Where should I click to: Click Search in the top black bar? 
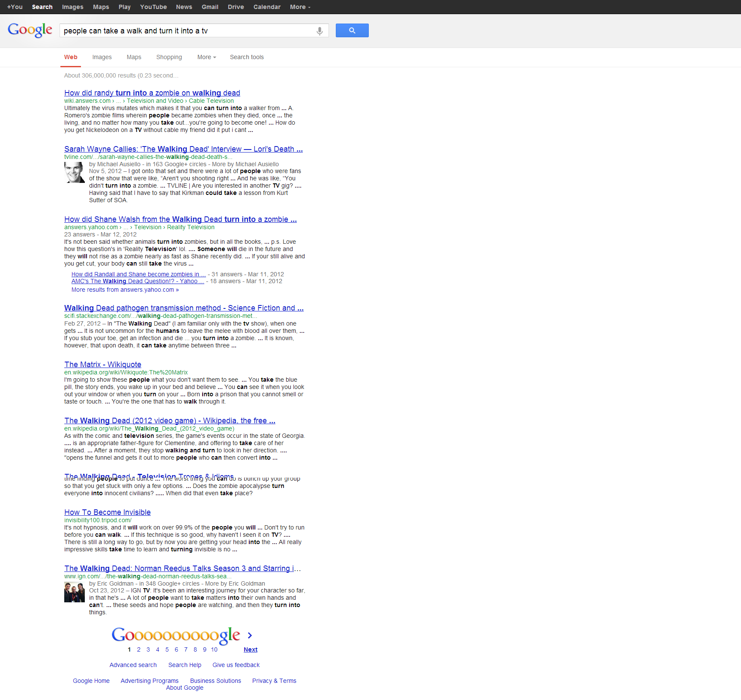tap(42, 7)
